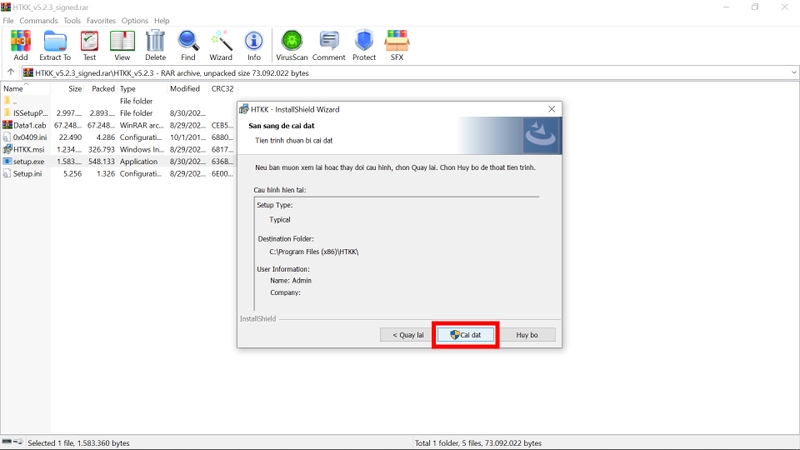
Task: Open the Favorites menu
Action: point(101,20)
